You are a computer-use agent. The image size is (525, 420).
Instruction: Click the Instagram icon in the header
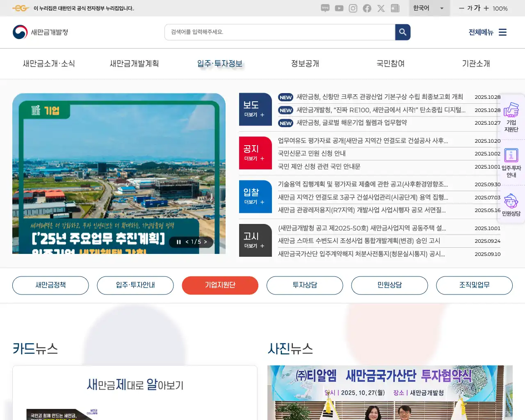(353, 8)
